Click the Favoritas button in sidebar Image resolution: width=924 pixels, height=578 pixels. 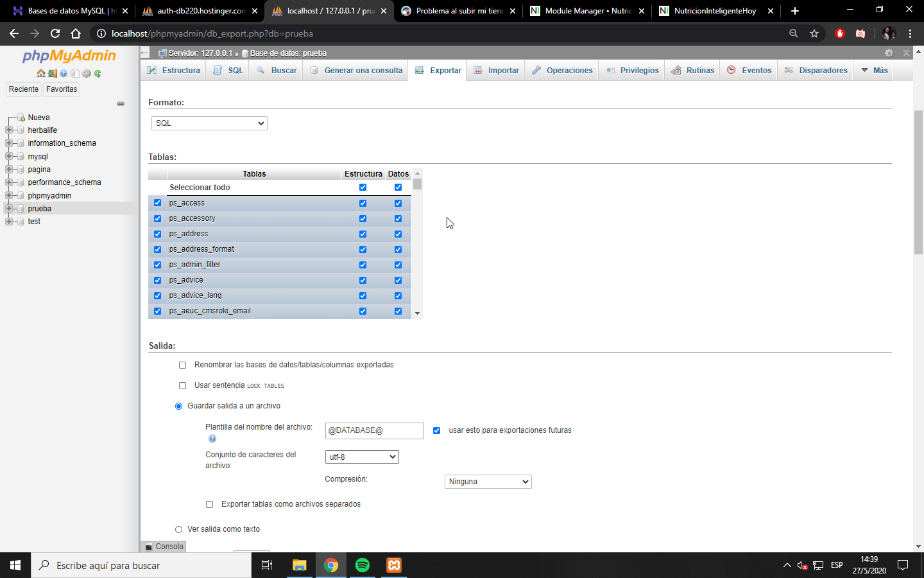[x=62, y=89]
